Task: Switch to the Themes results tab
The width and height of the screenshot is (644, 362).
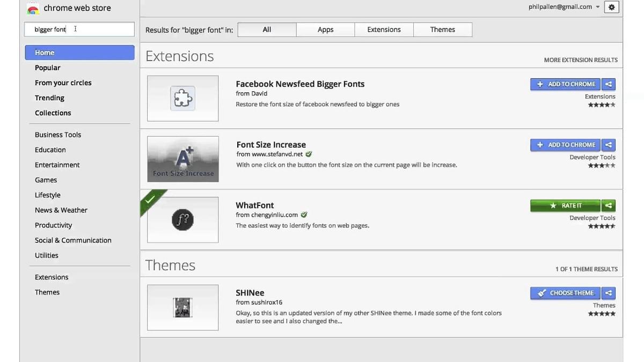Action: click(x=443, y=29)
